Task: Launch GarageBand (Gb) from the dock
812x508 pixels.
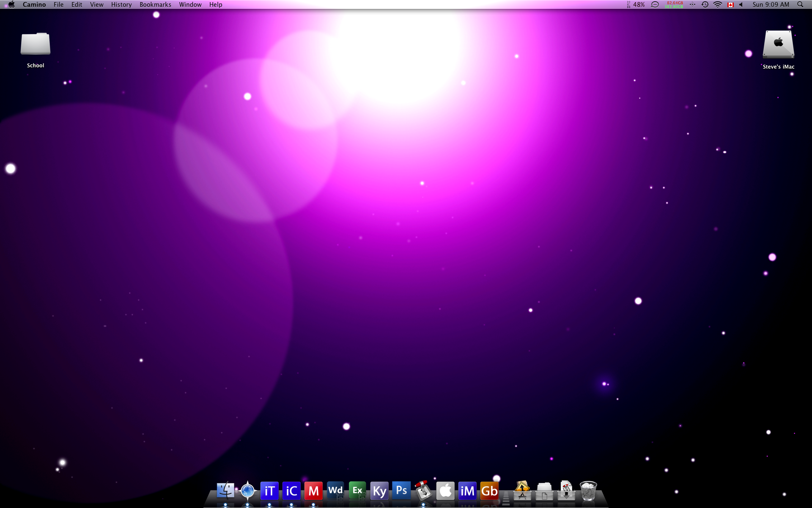Action: (x=489, y=491)
